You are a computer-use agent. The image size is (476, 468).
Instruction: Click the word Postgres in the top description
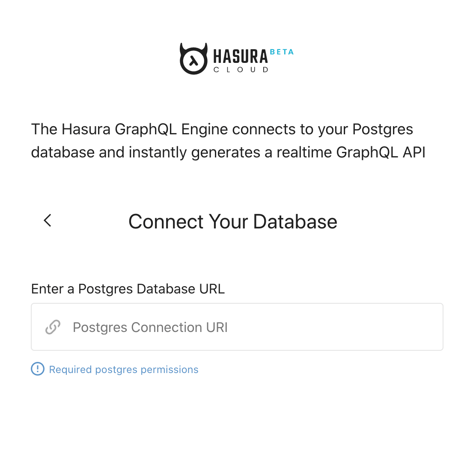(383, 129)
